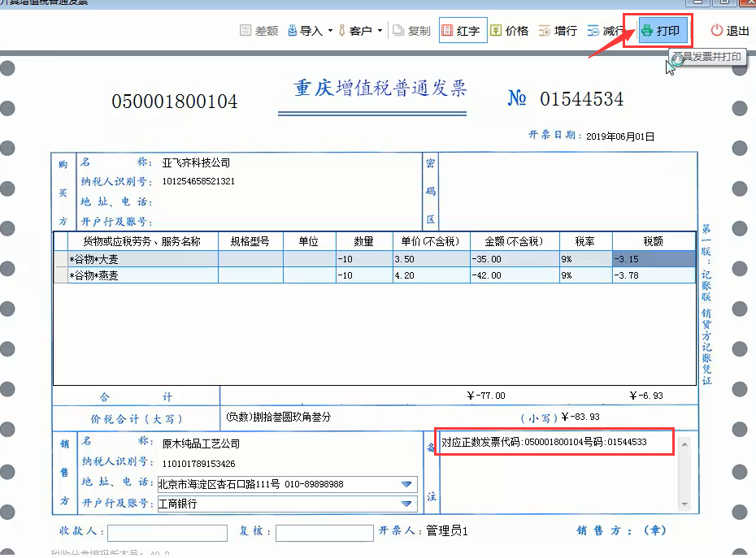Click the total ¥-83.93 value
Viewport: 756px width, 558px height.
[580, 417]
